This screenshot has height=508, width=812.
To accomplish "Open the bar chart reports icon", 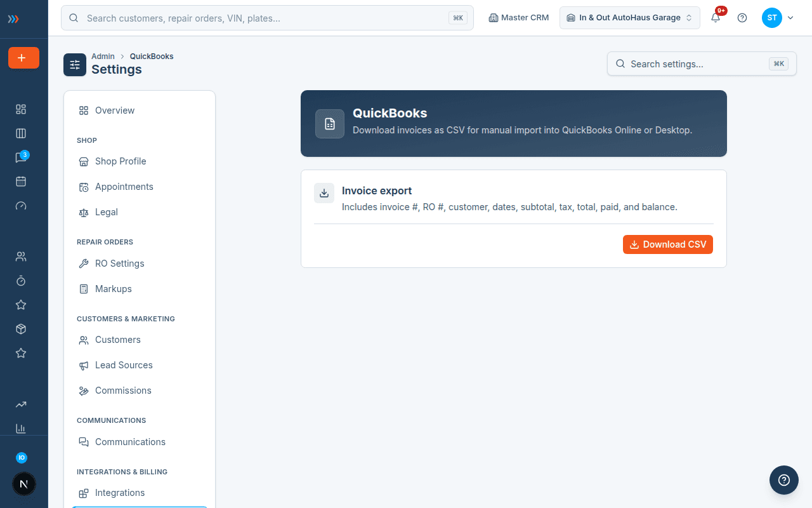I will 21,429.
